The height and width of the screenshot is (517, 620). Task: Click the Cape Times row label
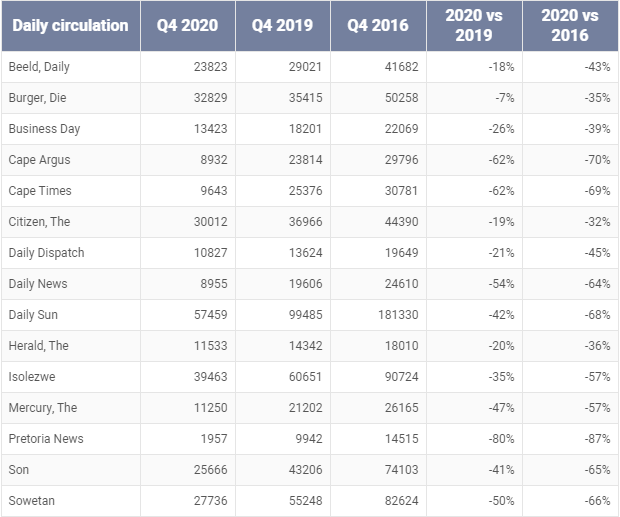[40, 191]
